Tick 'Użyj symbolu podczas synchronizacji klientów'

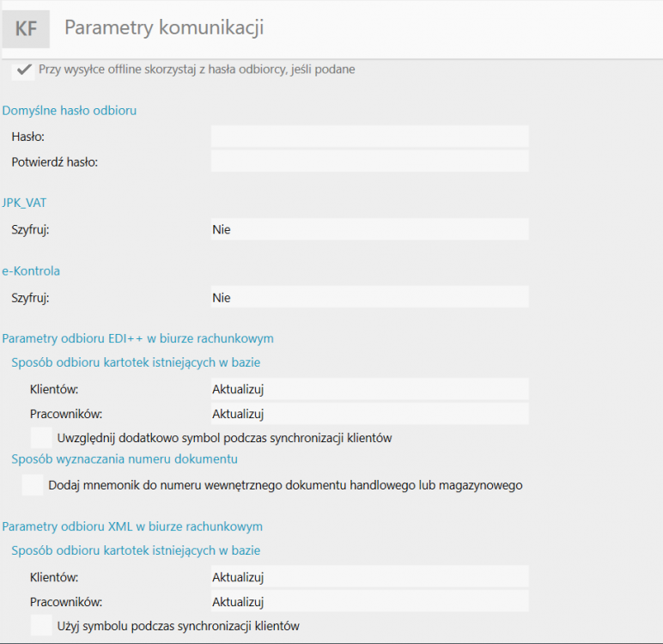tap(41, 625)
